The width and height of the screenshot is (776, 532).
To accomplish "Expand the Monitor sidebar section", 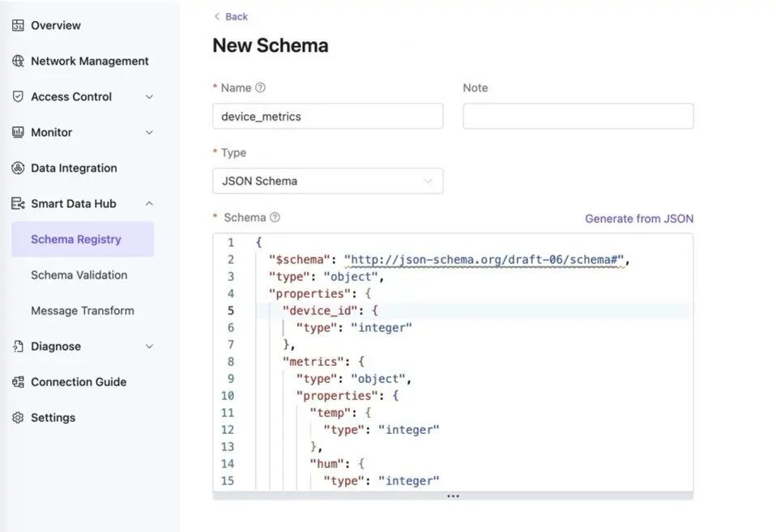I will coord(148,132).
